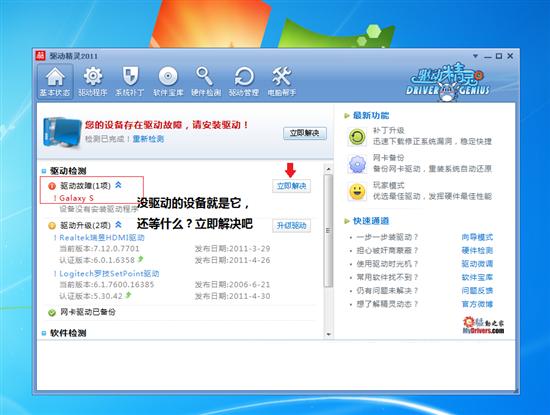Viewport: 550px width, 415px height.
Task: Click scrollbar down arrow in driver list
Action: click(328, 334)
